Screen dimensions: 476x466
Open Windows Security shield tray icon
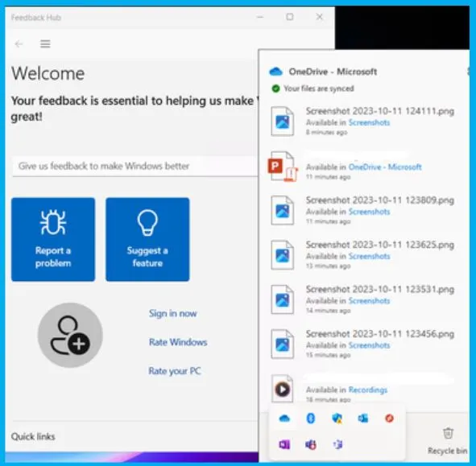pos(337,419)
